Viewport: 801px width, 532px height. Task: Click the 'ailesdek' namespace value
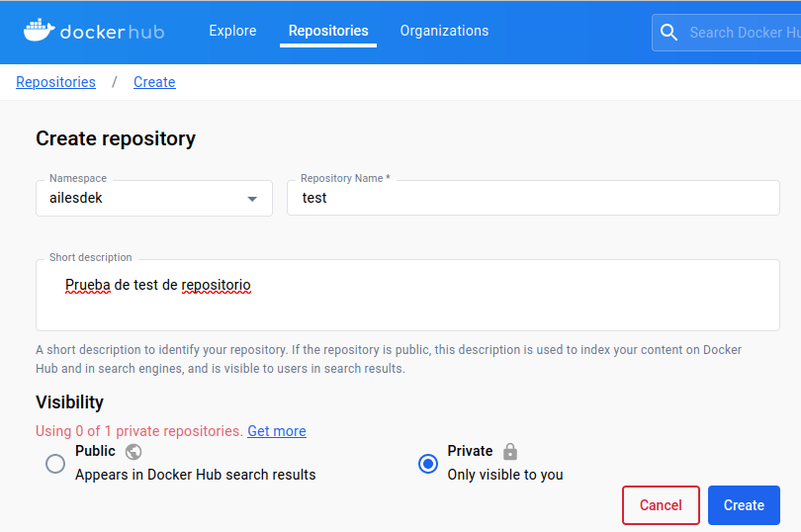[76, 198]
